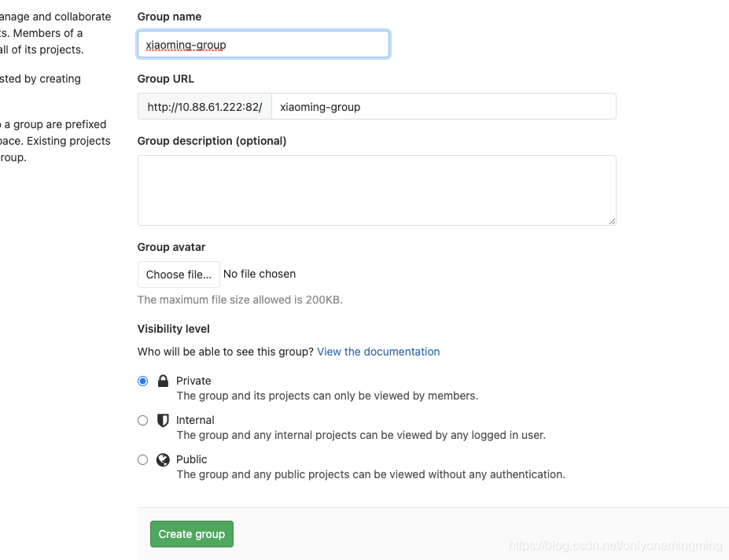
Task: Click the Private label text
Action: coord(193,381)
